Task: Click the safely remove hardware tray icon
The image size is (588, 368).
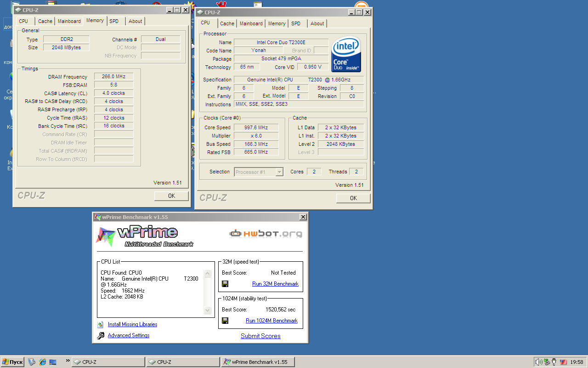Action: click(547, 362)
